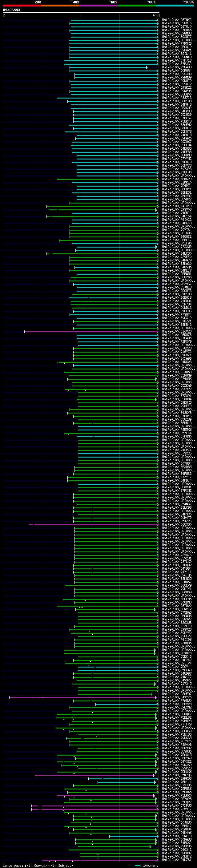This screenshot has width=197, height=868.
Task: Open hit UniRef100_A7P5X8
Action: (177, 43)
